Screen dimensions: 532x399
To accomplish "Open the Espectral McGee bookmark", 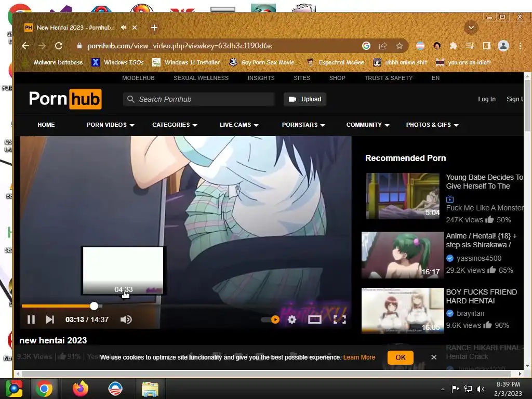I will (335, 62).
